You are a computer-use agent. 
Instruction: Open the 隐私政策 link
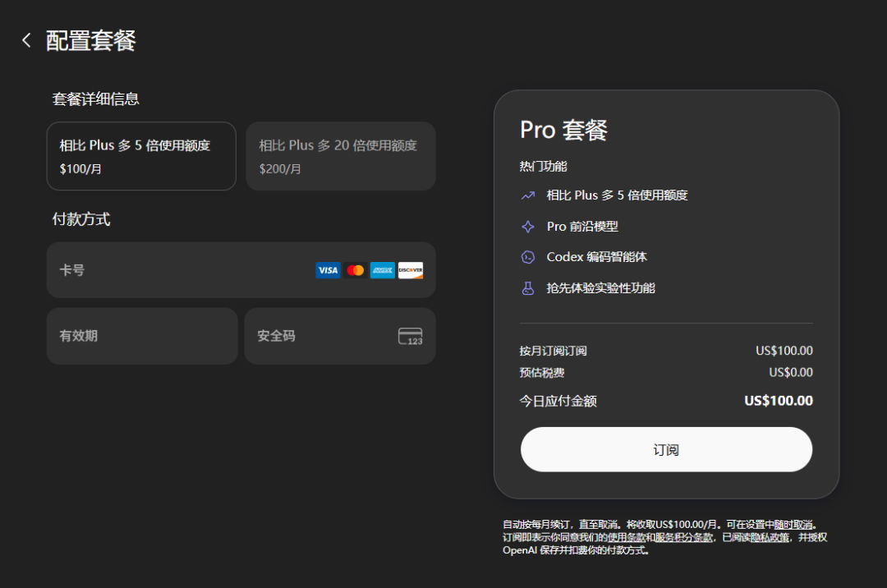[x=770, y=538]
